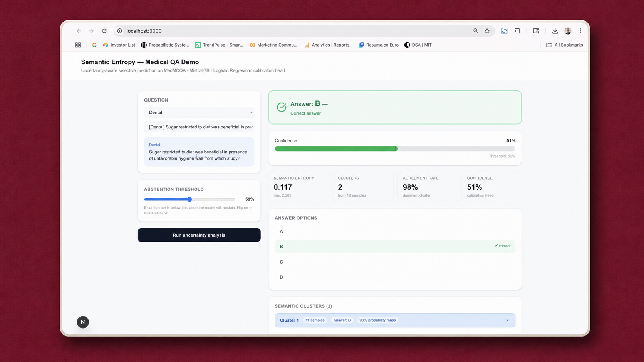The height and width of the screenshot is (362, 644).
Task: Click the abstention threshold slider handle
Action: pyautogui.click(x=190, y=199)
